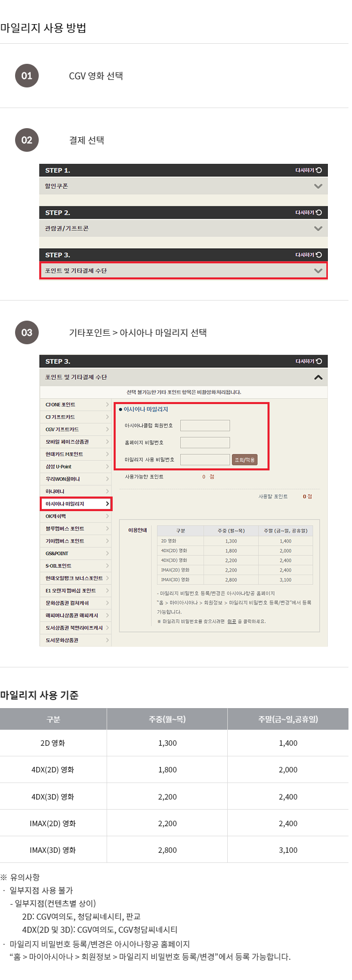
Task: Follow the 이곳 link for password lookup
Action: [x=231, y=622]
